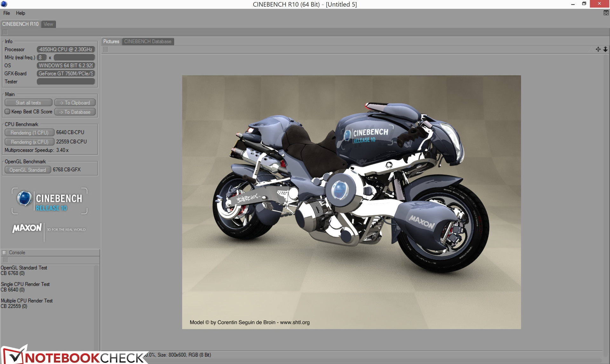Click '22559 CB-CPU' multi CPU score
This screenshot has height=364, width=610.
[71, 142]
